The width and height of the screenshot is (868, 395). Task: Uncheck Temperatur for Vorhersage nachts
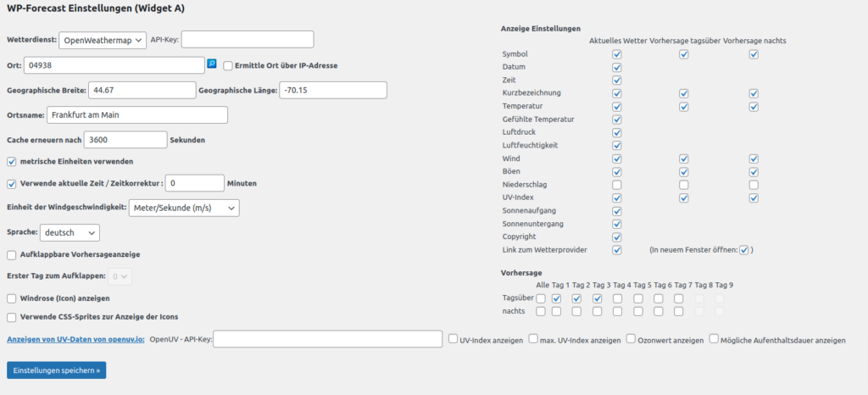tap(754, 106)
